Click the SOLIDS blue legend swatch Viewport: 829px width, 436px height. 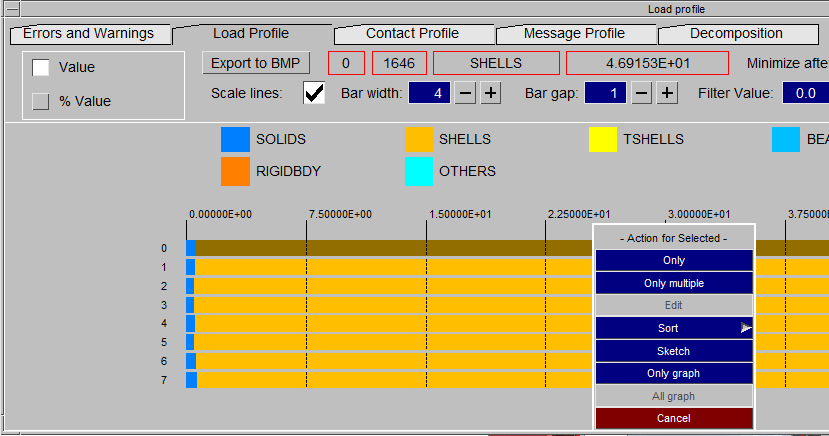tap(235, 140)
